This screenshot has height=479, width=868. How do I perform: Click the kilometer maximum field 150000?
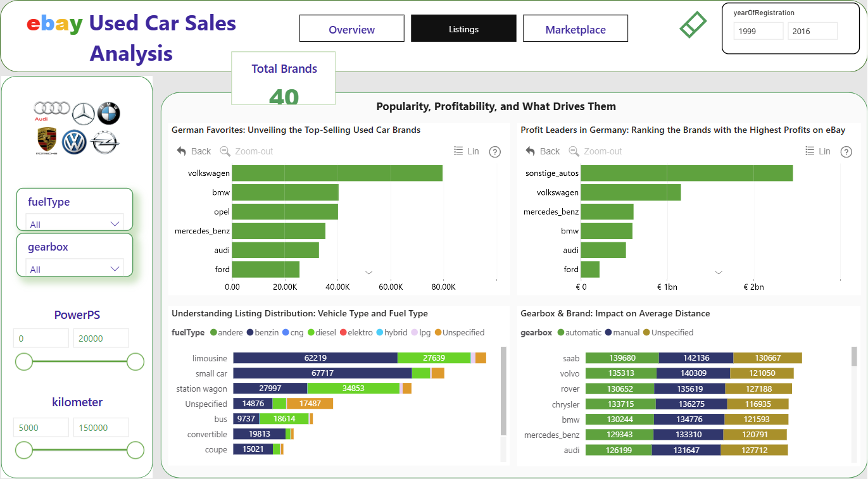(x=101, y=427)
